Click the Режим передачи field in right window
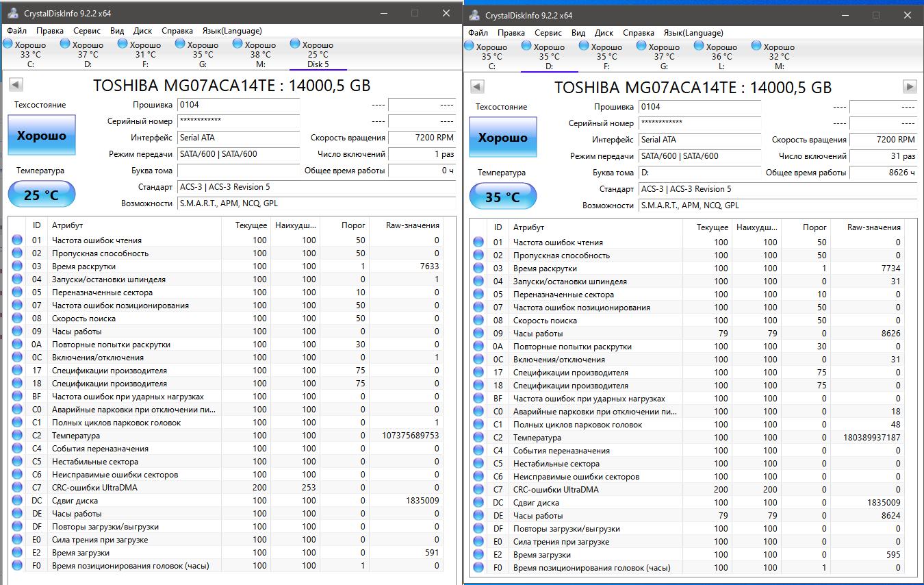The width and height of the screenshot is (924, 585). [x=700, y=156]
